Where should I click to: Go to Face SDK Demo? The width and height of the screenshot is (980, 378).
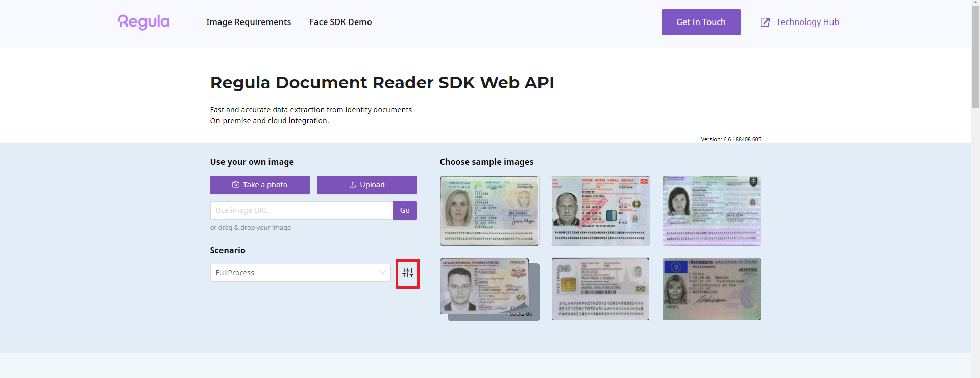click(x=340, y=22)
